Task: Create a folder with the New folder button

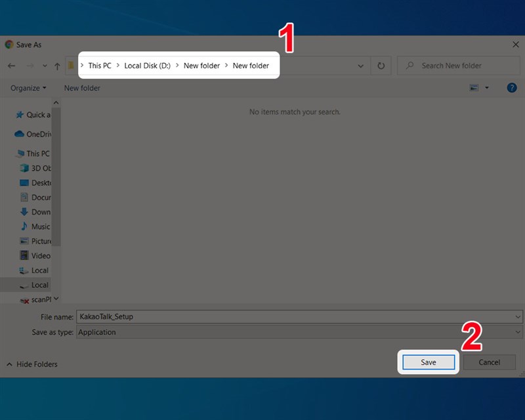Action: click(81, 87)
